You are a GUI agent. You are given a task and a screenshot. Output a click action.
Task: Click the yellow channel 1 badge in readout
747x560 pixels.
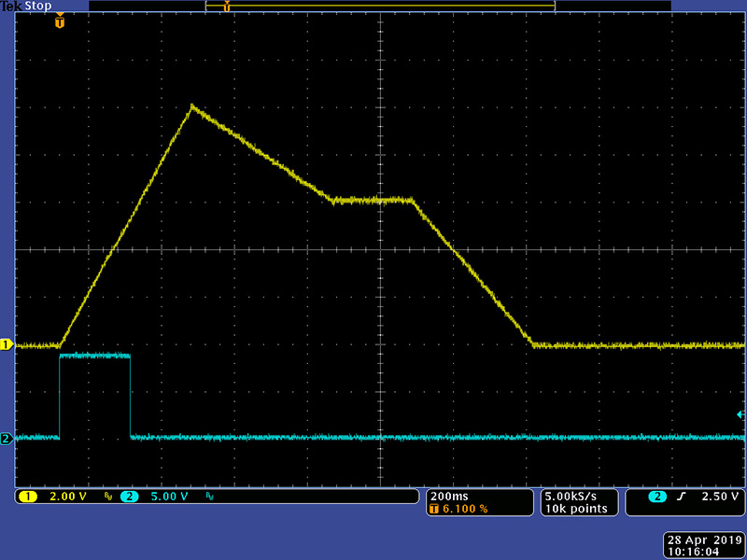point(28,497)
